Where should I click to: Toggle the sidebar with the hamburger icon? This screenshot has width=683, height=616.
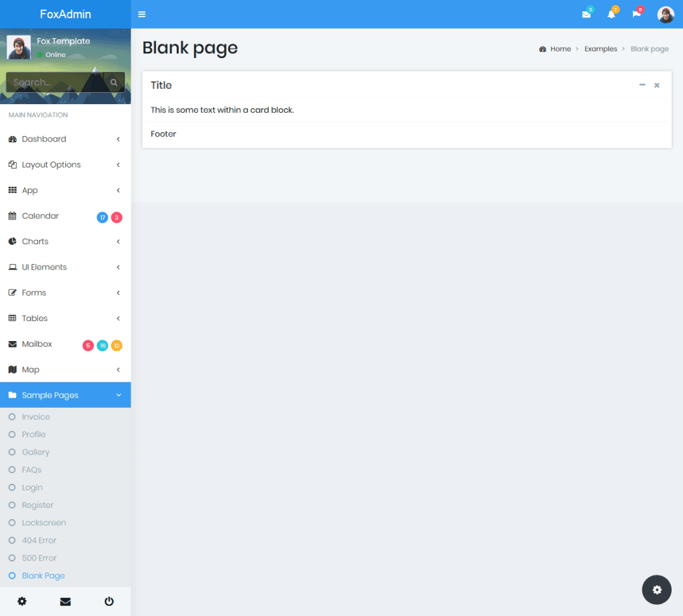(142, 13)
